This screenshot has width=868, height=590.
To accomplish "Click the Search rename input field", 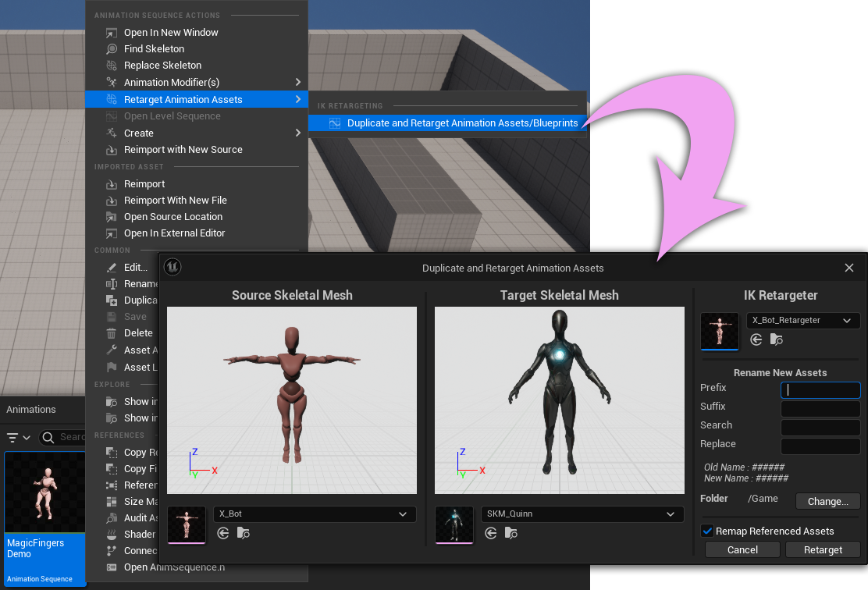I will pos(820,427).
